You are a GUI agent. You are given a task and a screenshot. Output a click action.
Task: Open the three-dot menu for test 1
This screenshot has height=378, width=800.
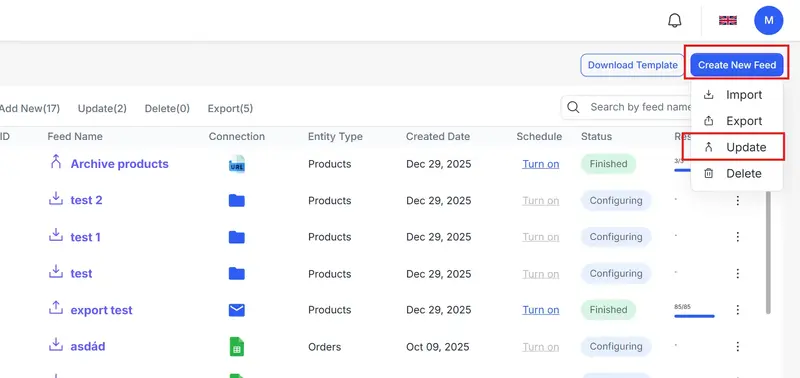(737, 237)
